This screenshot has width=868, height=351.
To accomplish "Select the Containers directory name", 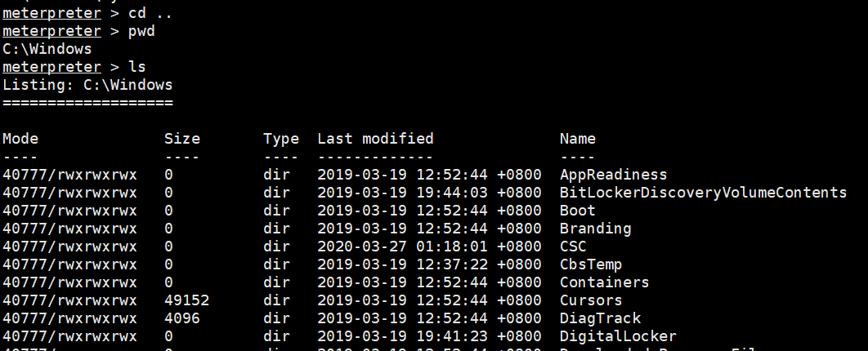I will point(604,282).
